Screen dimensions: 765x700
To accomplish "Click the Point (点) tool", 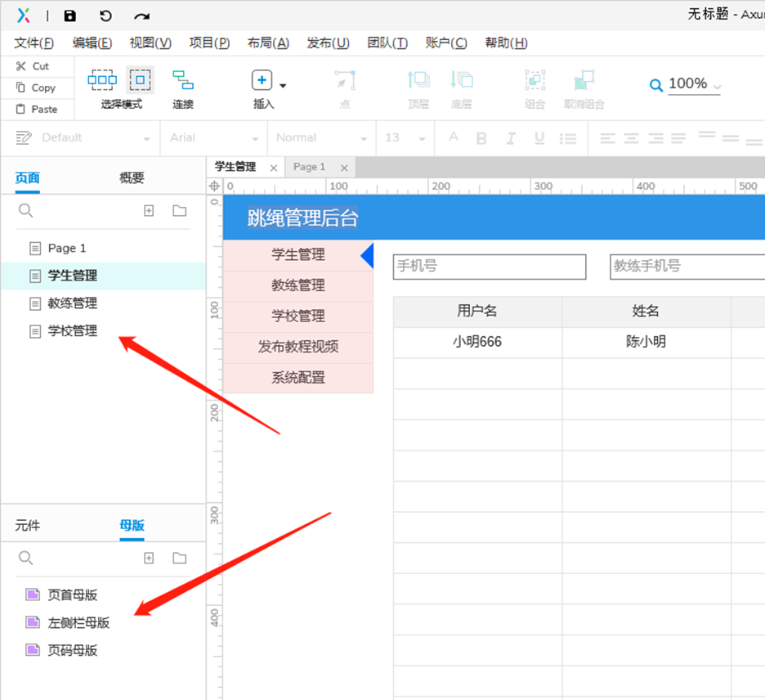I will pyautogui.click(x=345, y=80).
